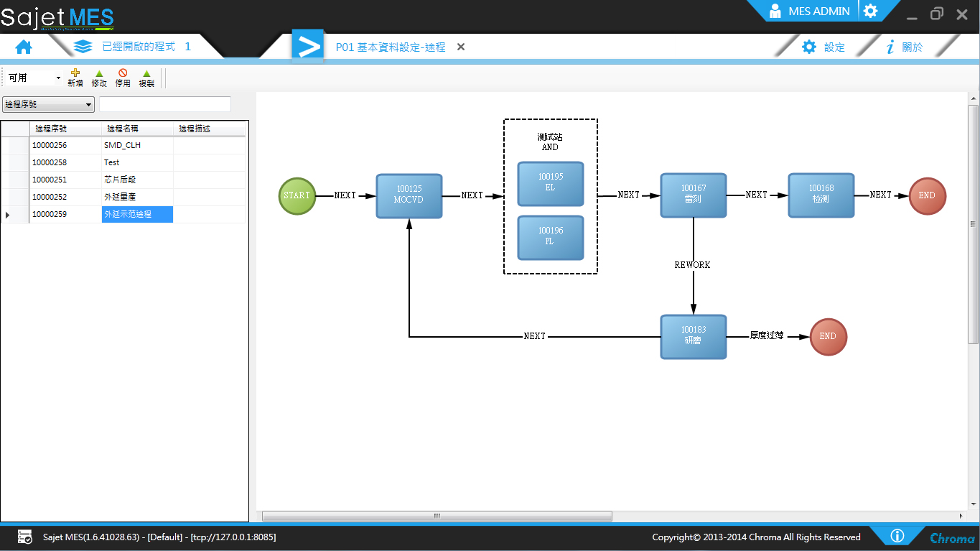Click vertical scrollbar up arrow
The height and width of the screenshot is (551, 980).
974,98
